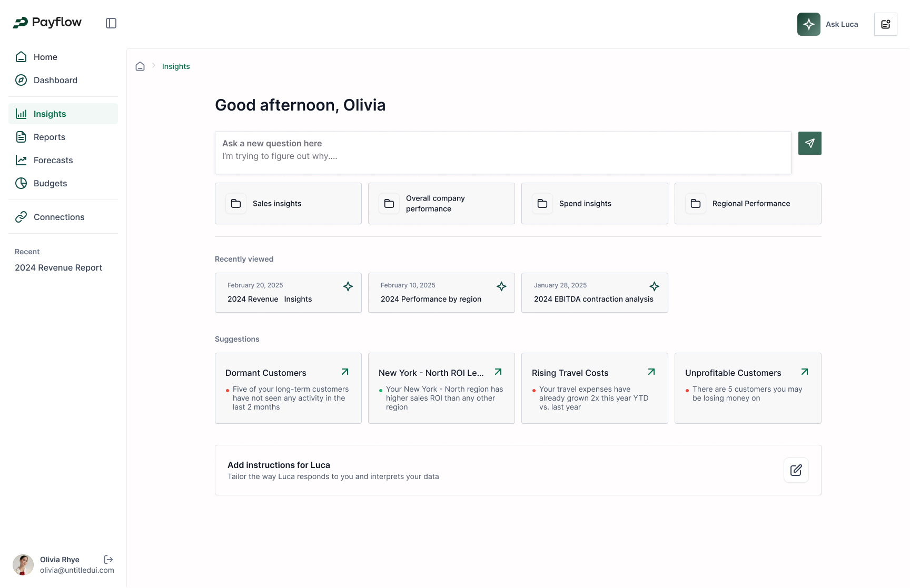Click the home breadcrumb icon

[x=140, y=66]
